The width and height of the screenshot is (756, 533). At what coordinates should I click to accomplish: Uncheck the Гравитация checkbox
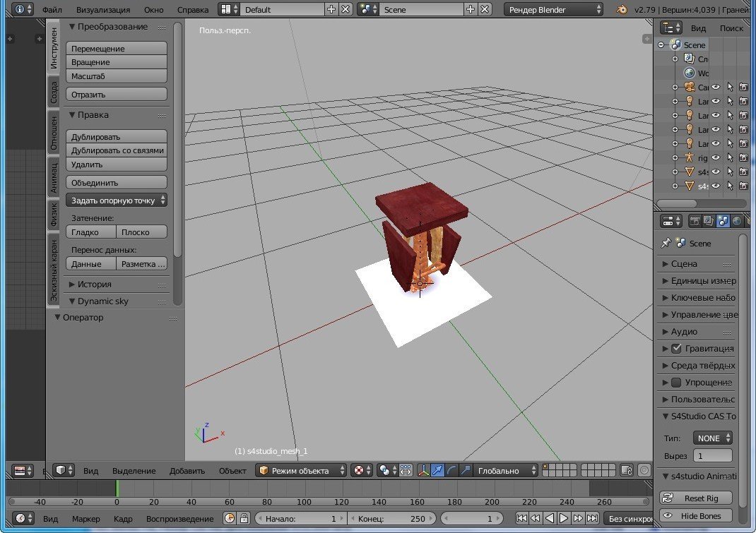tap(676, 349)
